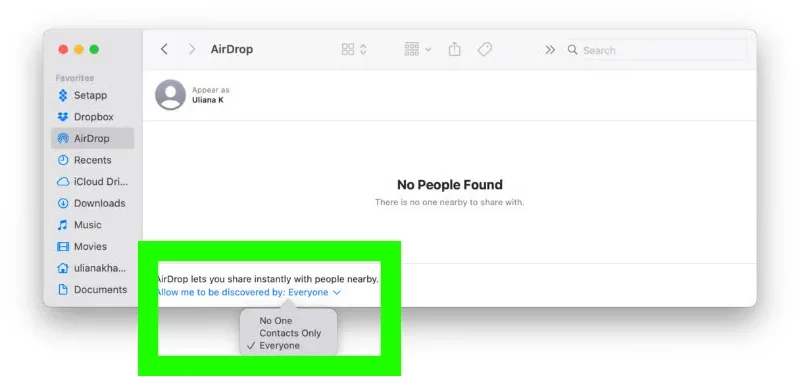The height and width of the screenshot is (388, 800).
Task: Open iCloud Drive in the sidebar
Action: tap(92, 182)
